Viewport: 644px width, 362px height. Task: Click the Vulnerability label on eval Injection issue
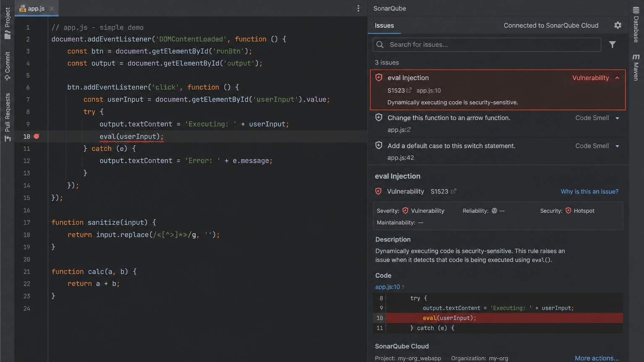pyautogui.click(x=590, y=78)
